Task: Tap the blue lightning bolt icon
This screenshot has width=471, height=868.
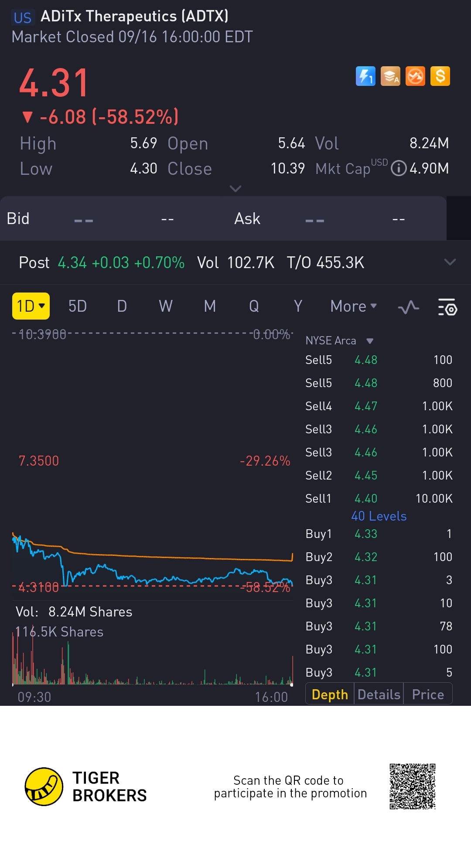Action: 365,76
